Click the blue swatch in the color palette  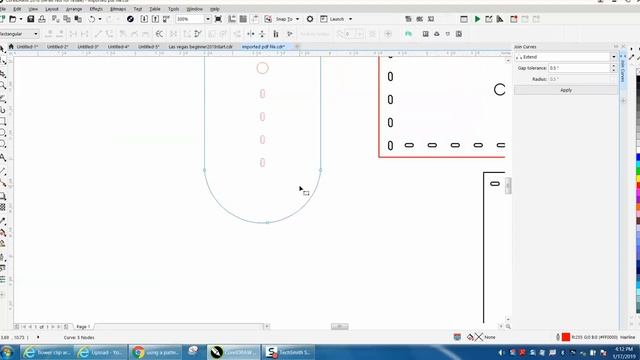pos(638,158)
